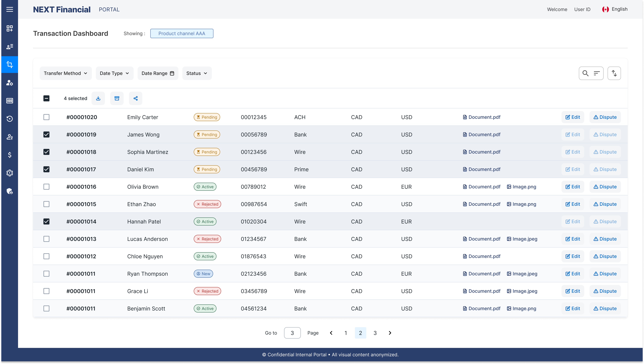Viewport: 644px width, 364px height.
Task: Open Document.pdf on Ethan Zhao's row
Action: [481, 204]
